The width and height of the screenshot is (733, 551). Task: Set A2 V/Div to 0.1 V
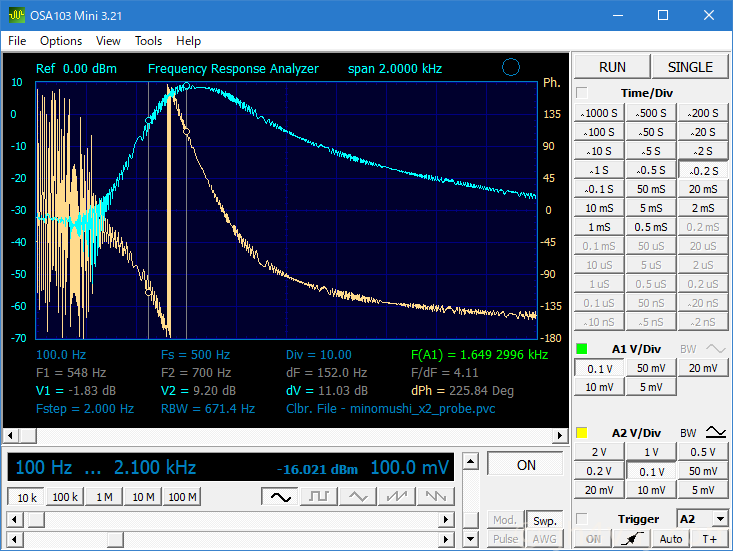[x=651, y=472]
